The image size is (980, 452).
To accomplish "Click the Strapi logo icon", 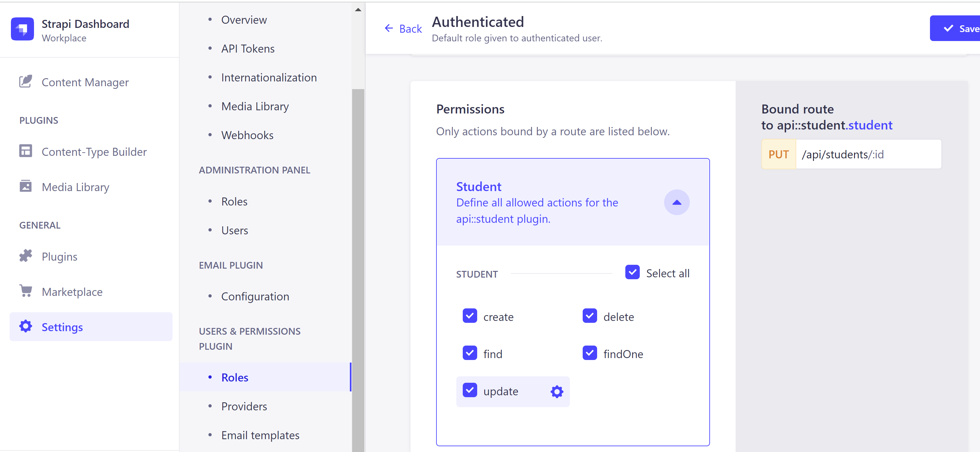I will click(22, 29).
